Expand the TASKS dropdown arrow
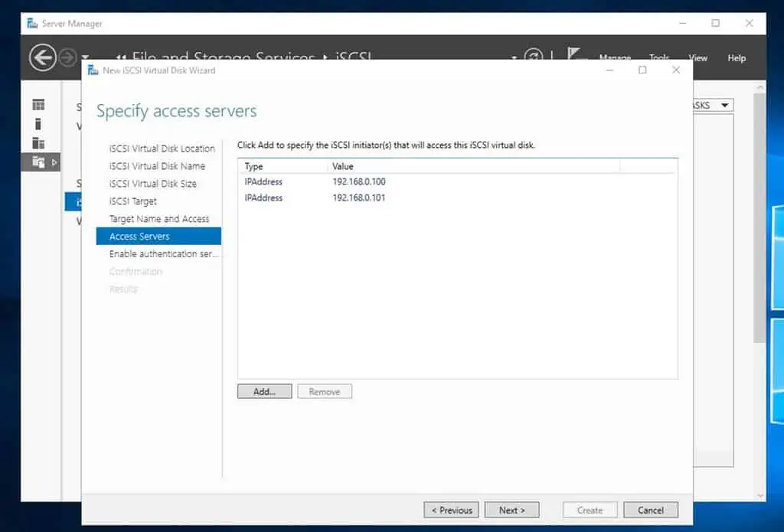784x532 pixels. (724, 105)
